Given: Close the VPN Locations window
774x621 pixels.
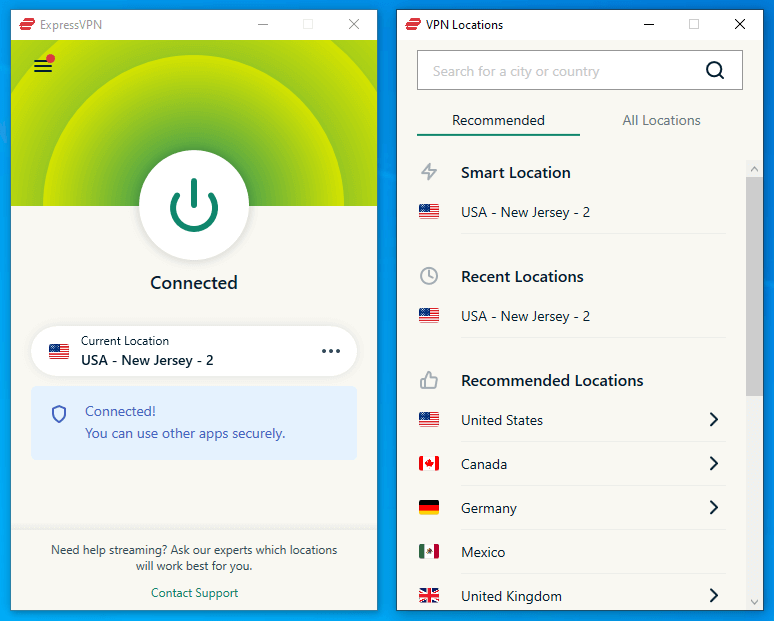Looking at the screenshot, I should point(739,24).
